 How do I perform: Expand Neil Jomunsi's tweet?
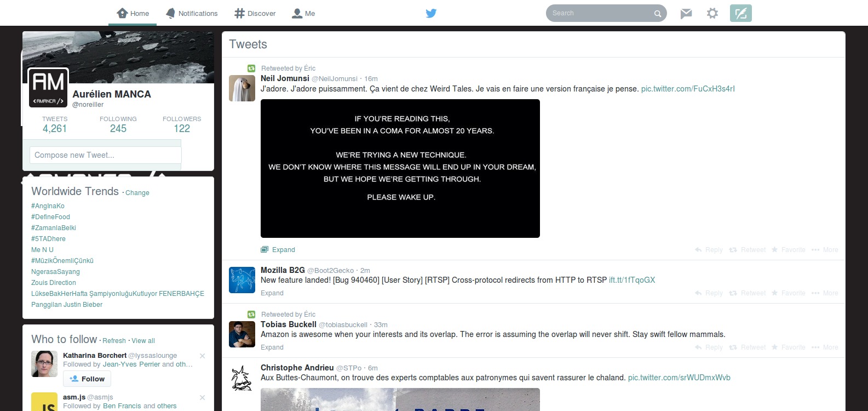(278, 250)
